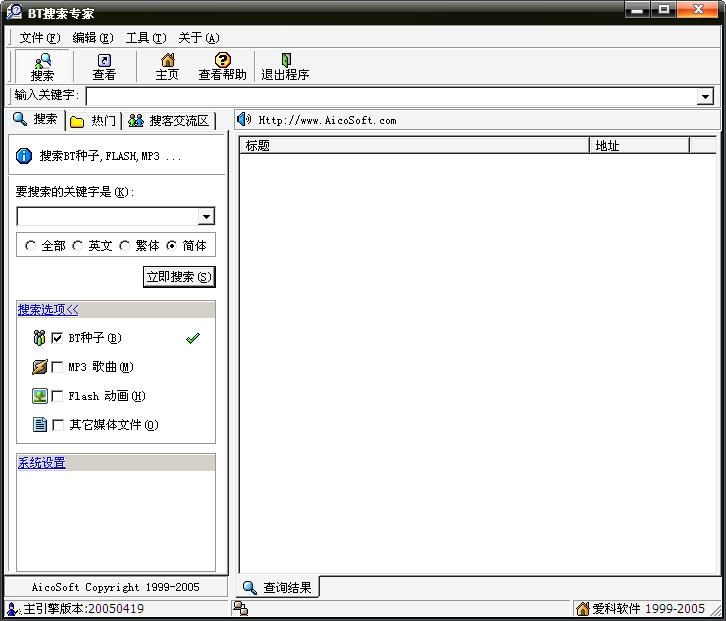Click the blue info icon in search panel
The width and height of the screenshot is (726, 621).
(25, 156)
